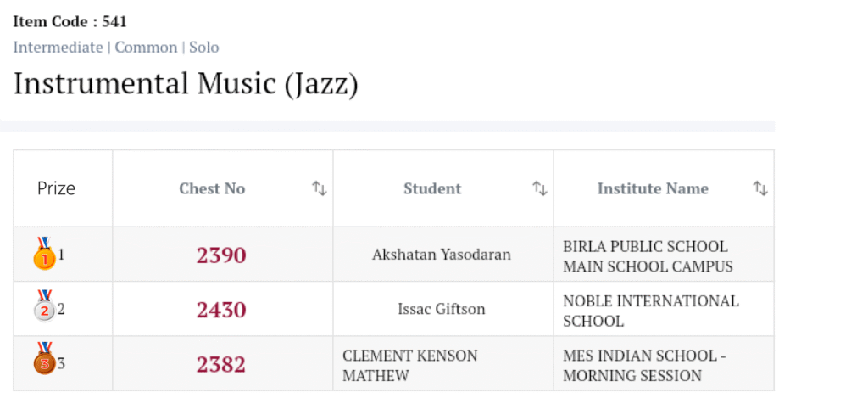Sort by Institute Name arrows icon
Viewport: 868px width, 415px height.
pos(760,188)
